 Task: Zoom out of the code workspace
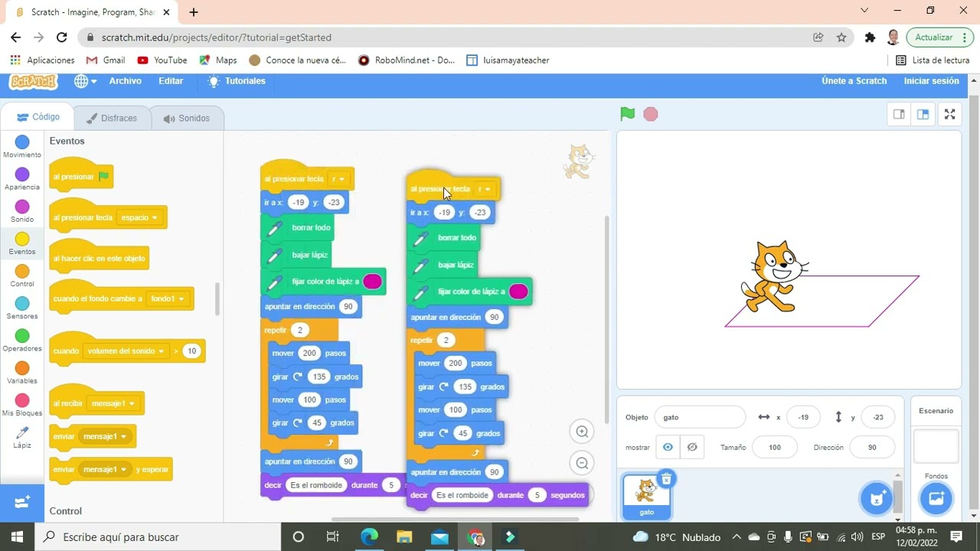pos(582,463)
